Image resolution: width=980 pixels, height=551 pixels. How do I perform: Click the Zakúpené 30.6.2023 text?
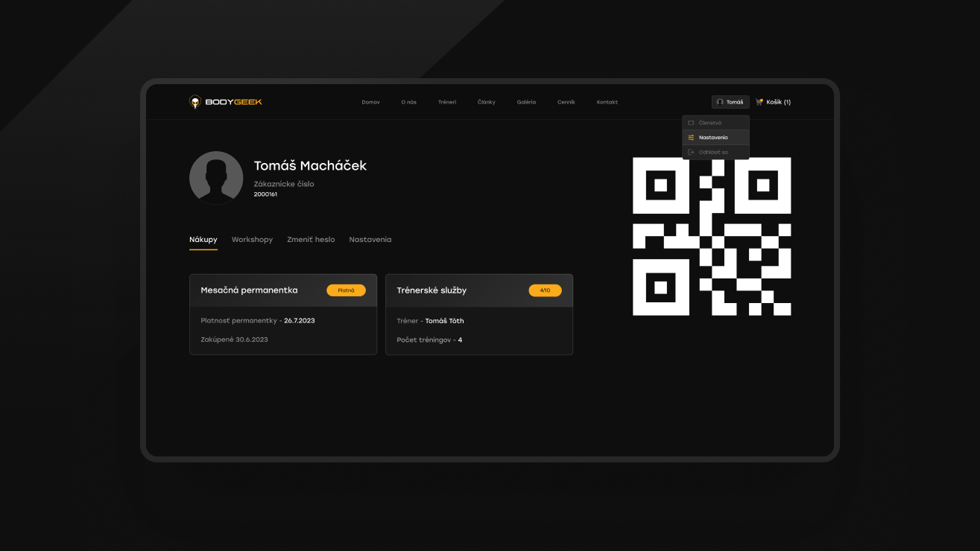pyautogui.click(x=234, y=340)
